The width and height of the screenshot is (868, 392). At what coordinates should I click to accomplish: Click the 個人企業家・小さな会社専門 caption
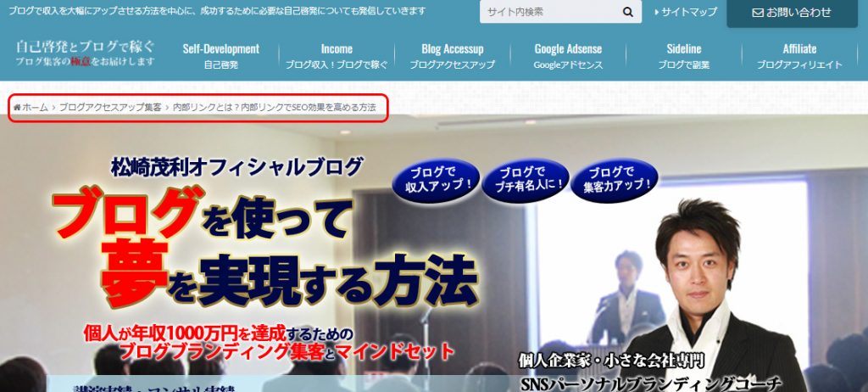pos(612,361)
